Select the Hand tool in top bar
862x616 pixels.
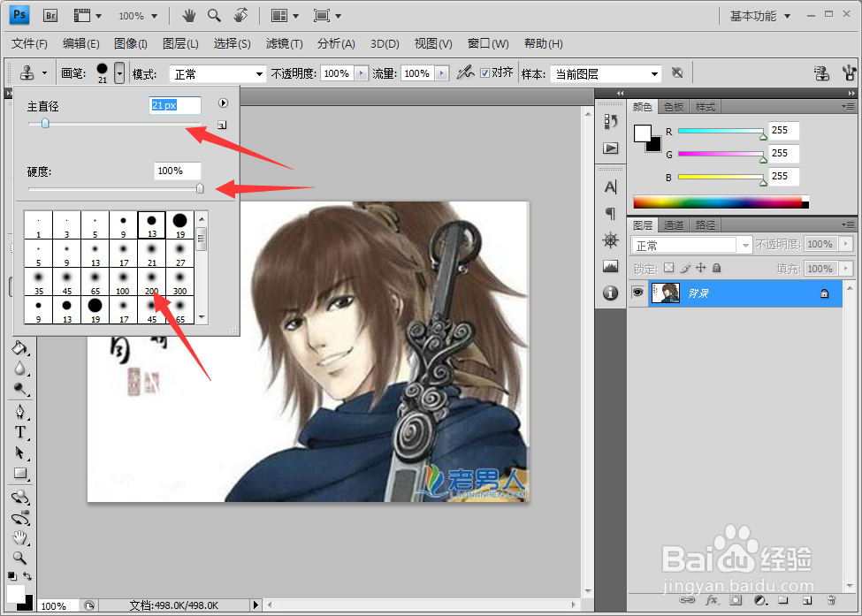pyautogui.click(x=189, y=15)
